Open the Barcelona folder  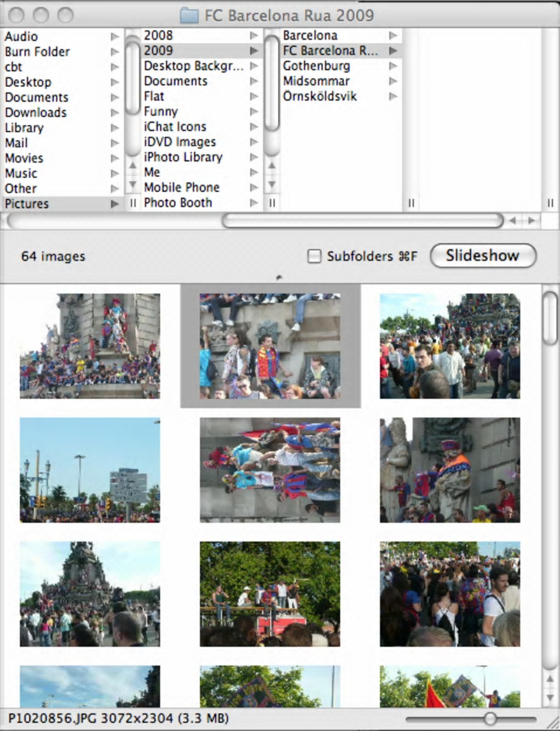click(x=310, y=35)
